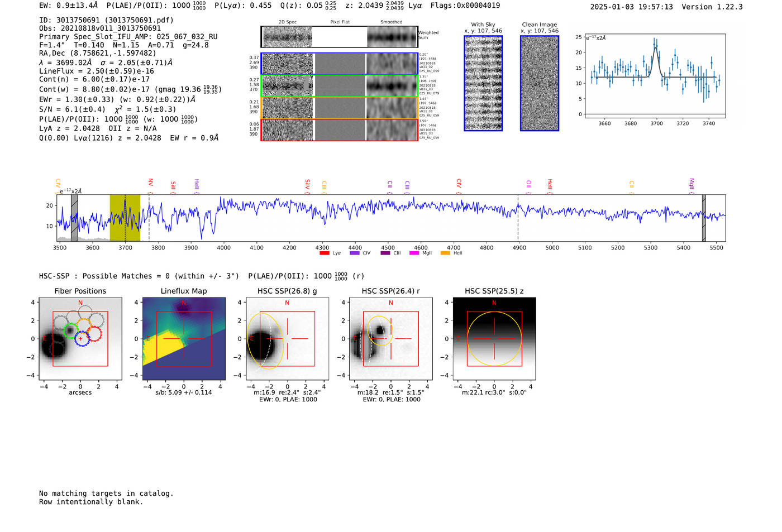The image size is (782, 532).
Task: Click the MgII line marker above spectrum
Action: (x=692, y=186)
